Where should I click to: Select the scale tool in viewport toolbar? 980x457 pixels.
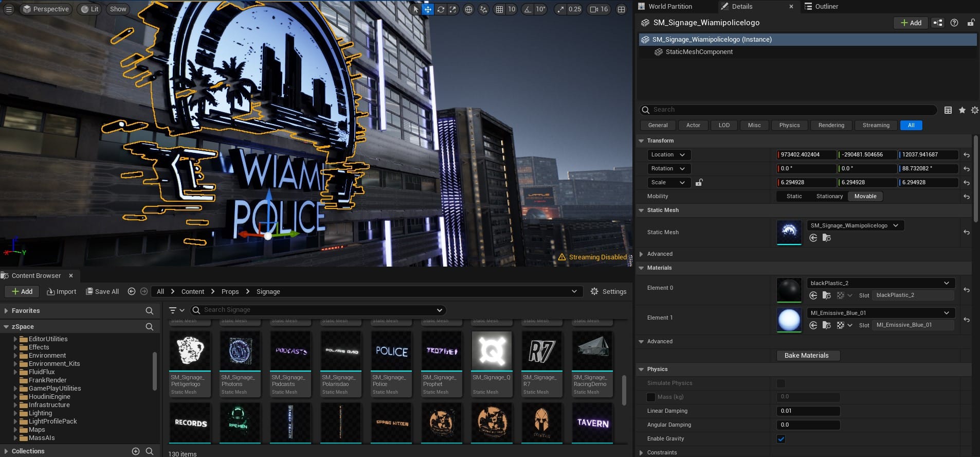(452, 9)
